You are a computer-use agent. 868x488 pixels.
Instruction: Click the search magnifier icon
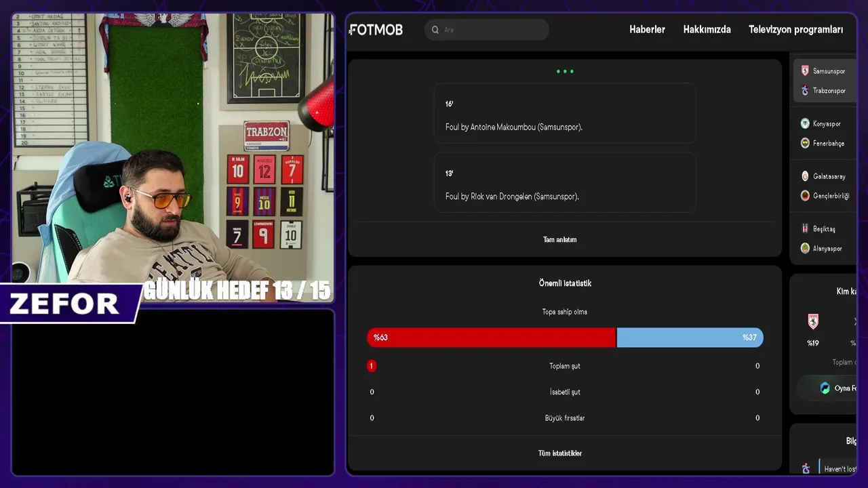(x=435, y=30)
